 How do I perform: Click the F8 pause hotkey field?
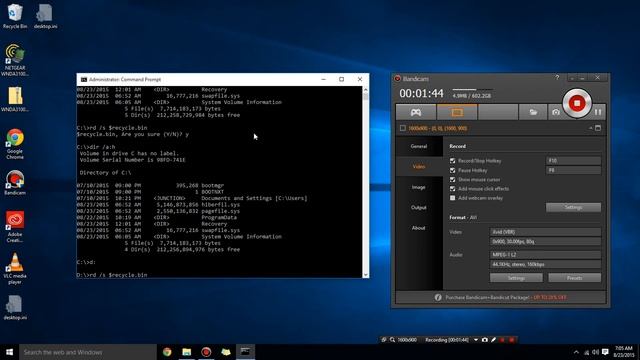[x=573, y=170]
